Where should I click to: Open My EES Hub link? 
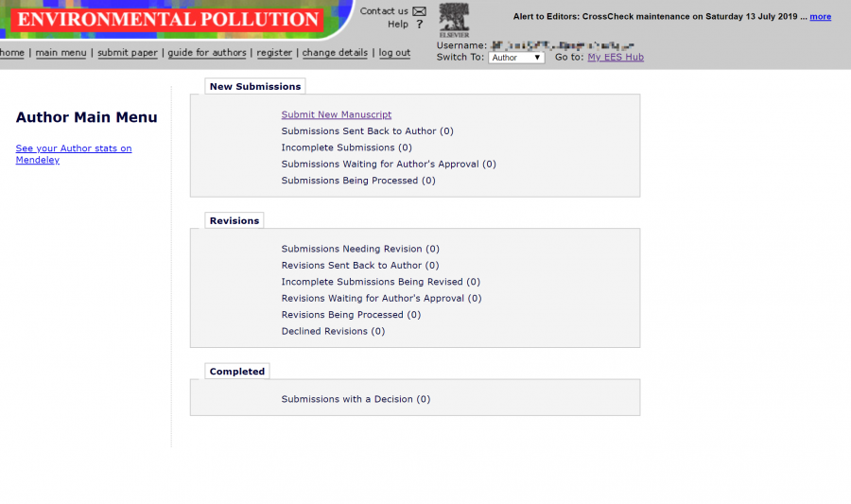(616, 57)
